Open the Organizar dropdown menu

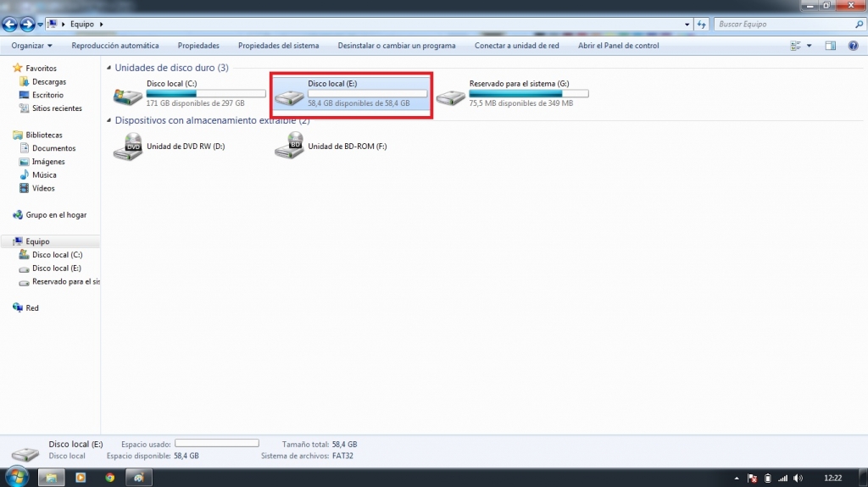tap(32, 46)
